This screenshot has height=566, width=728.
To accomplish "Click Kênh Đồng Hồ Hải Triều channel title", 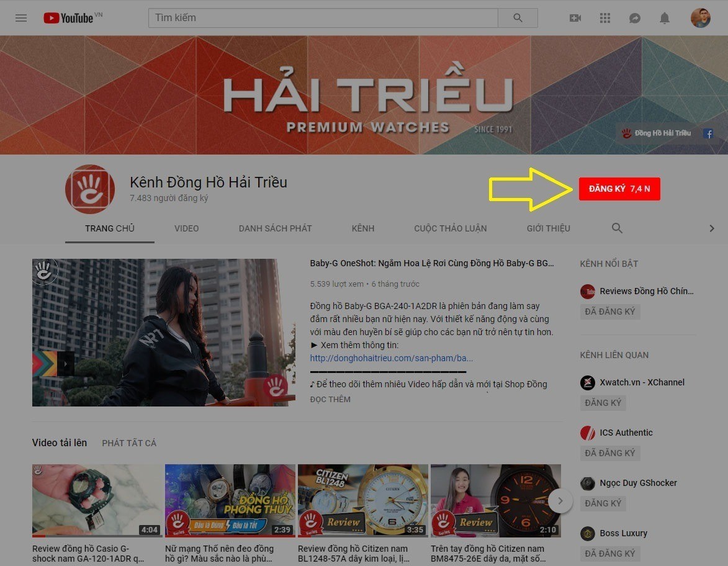I will click(x=208, y=182).
